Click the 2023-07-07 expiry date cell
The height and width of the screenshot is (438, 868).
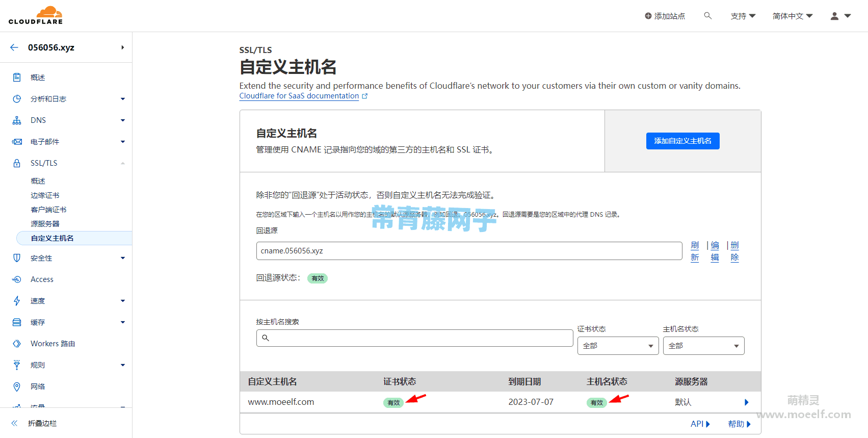coord(531,402)
